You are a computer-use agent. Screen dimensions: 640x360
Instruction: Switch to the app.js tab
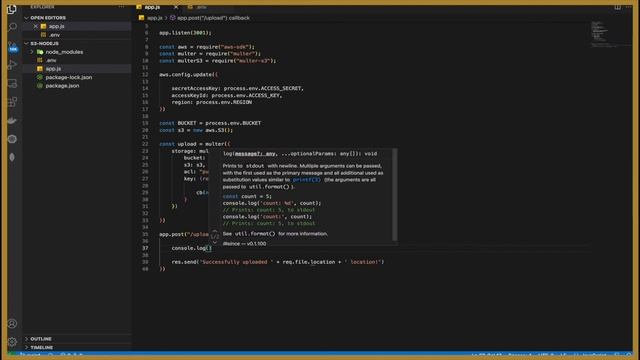[152, 7]
